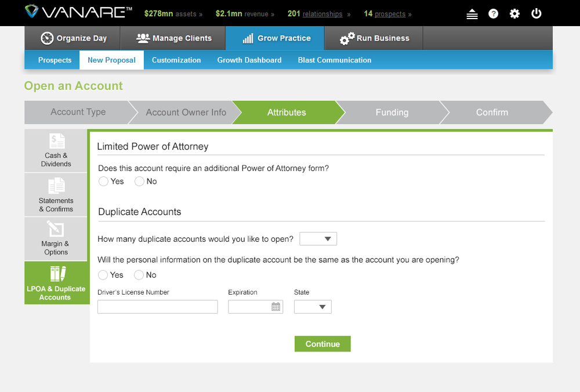Open the help question mark icon

[493, 13]
